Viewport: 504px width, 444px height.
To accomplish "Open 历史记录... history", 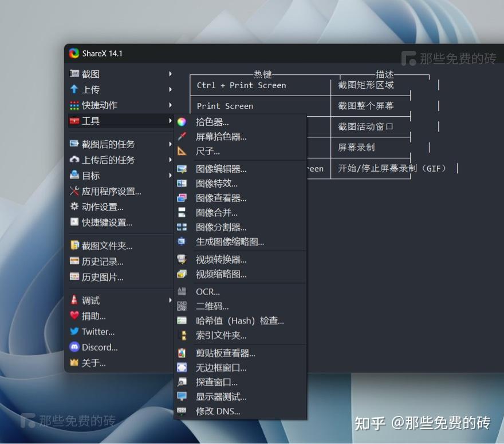I will [x=120, y=261].
